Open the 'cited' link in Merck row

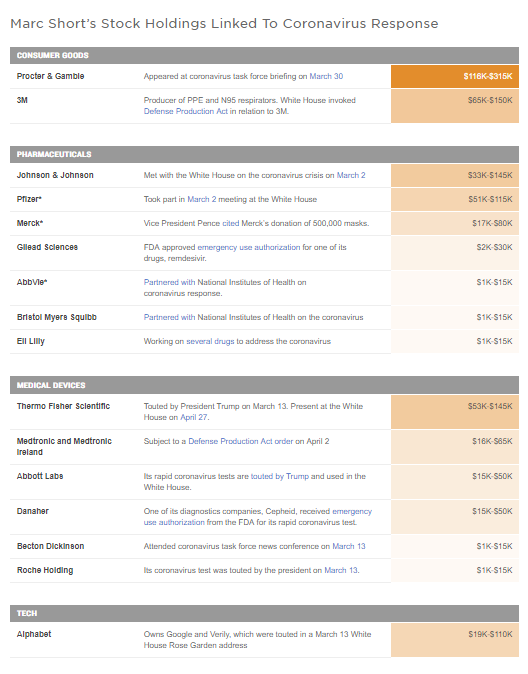[x=230, y=223]
